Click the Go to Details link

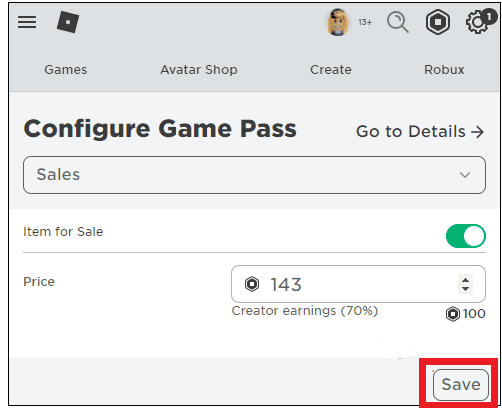point(420,131)
